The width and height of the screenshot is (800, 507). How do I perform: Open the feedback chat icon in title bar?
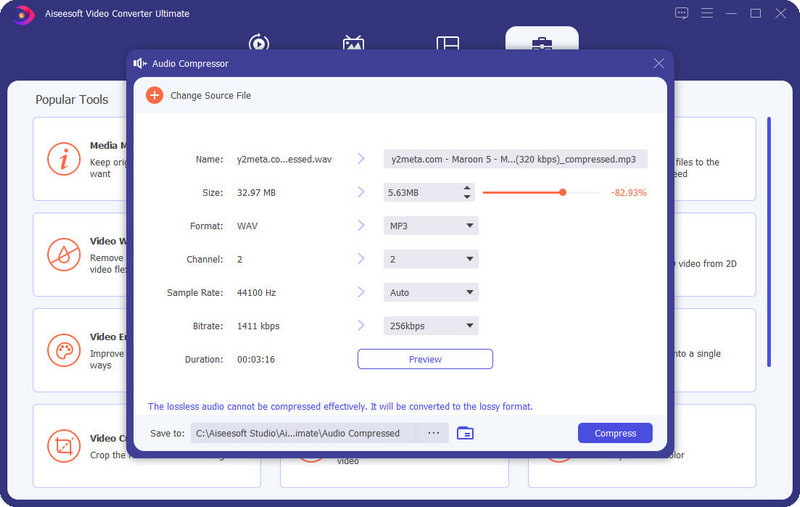681,13
